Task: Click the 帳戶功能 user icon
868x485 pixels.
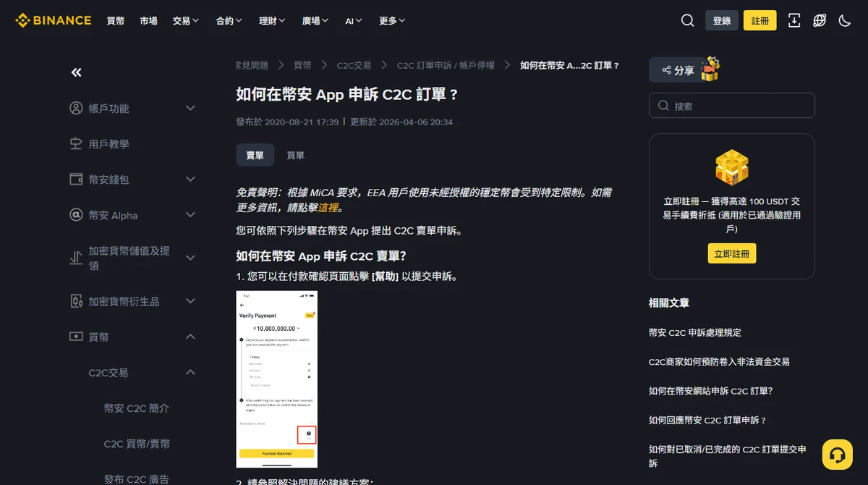Action: [x=76, y=108]
